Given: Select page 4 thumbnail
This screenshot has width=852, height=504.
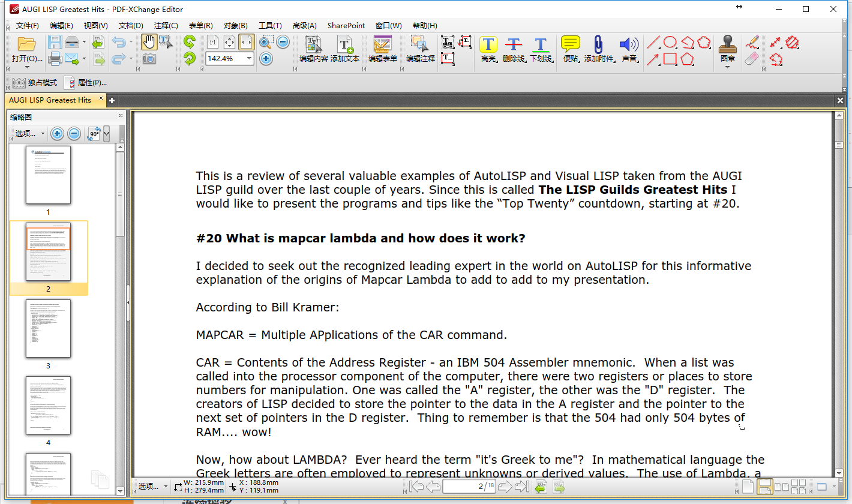Looking at the screenshot, I should 48,406.
